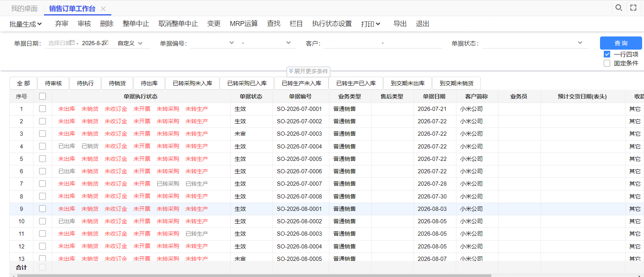Image resolution: width=644 pixels, height=277 pixels.
Task: Click the 选择日期 start date field
Action: point(59,43)
